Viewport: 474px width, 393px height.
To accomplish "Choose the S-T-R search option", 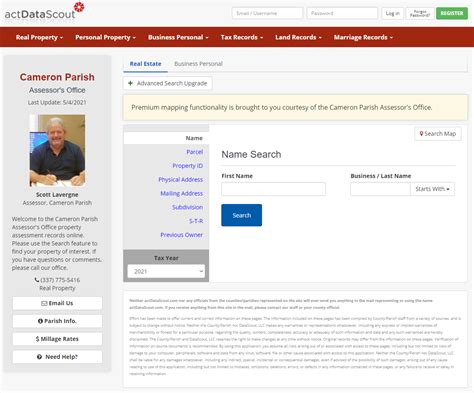I will 196,221.
